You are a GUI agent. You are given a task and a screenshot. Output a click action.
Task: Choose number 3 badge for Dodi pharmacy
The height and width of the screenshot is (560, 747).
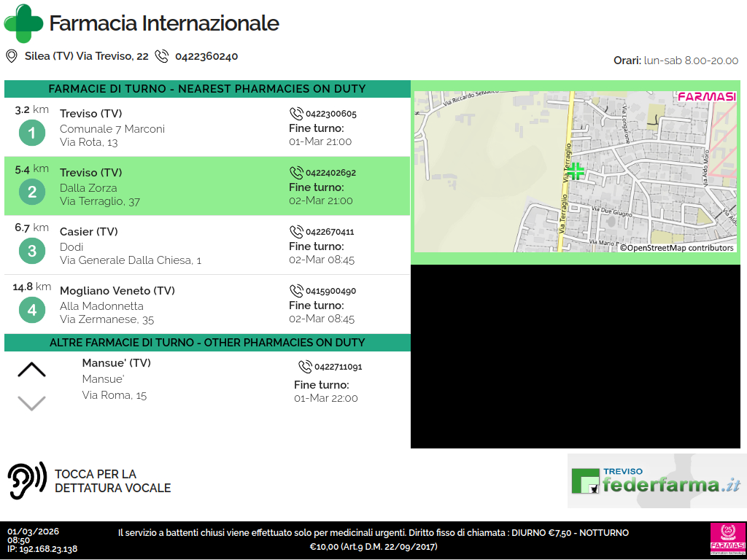[31, 252]
